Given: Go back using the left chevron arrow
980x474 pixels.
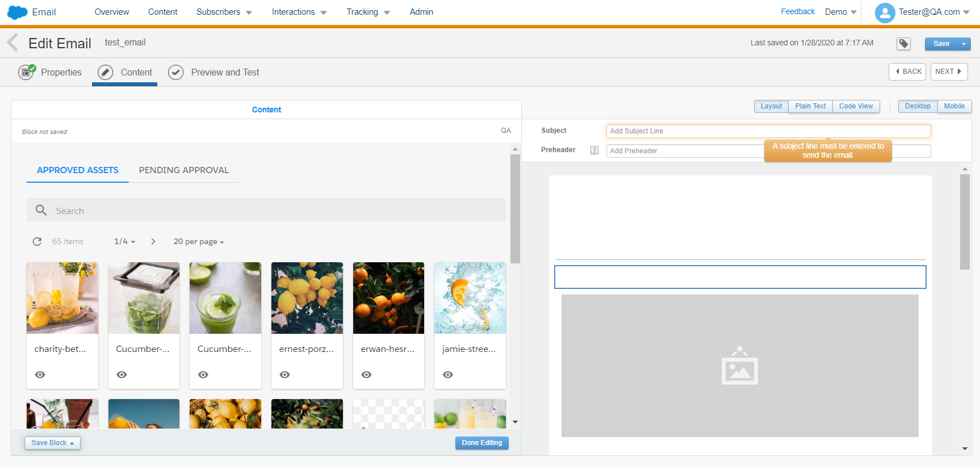Looking at the screenshot, I should 12,43.
